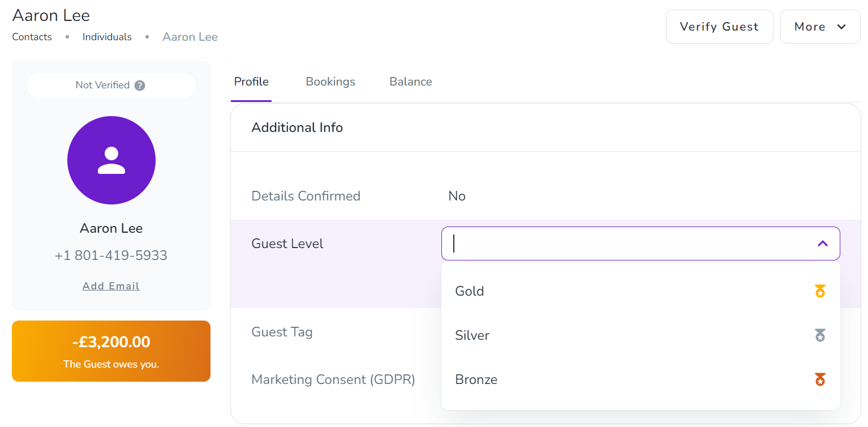Click the purple profile avatar image
Image resolution: width=868 pixels, height=427 pixels.
pyautogui.click(x=111, y=160)
